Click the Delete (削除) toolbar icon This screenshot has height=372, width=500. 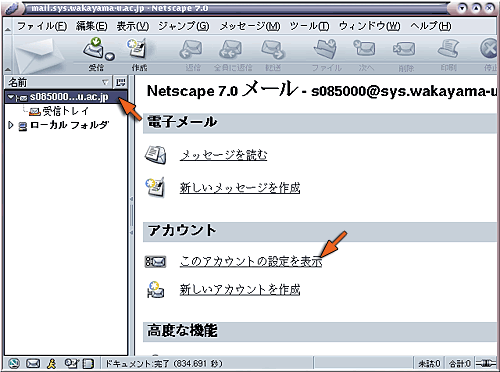[405, 49]
